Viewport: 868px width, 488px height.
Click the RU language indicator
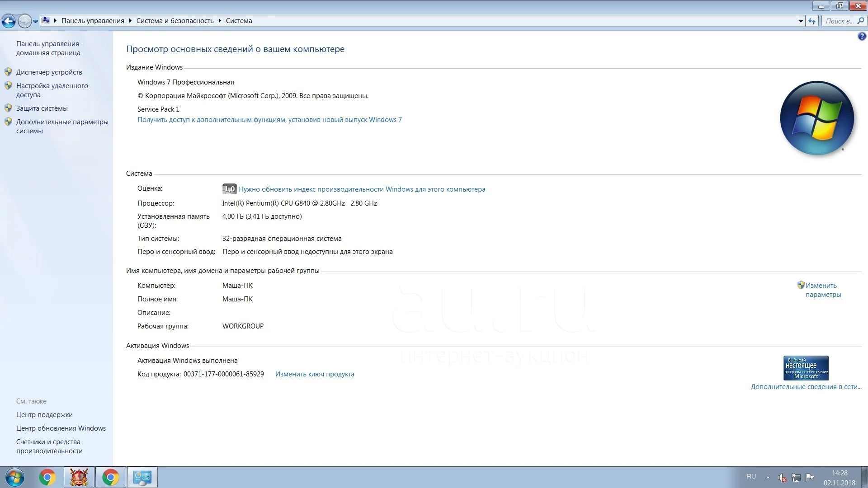[751, 476]
